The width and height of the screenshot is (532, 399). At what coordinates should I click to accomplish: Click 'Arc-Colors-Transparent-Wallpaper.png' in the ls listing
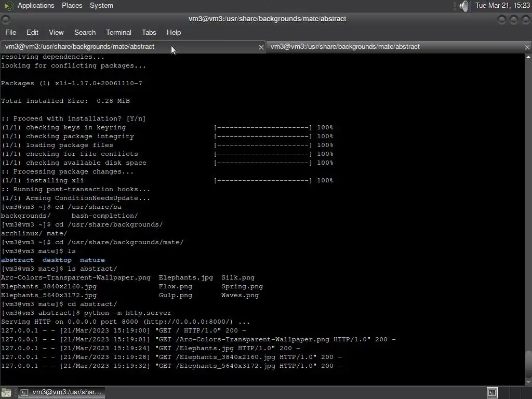pyautogui.click(x=76, y=277)
